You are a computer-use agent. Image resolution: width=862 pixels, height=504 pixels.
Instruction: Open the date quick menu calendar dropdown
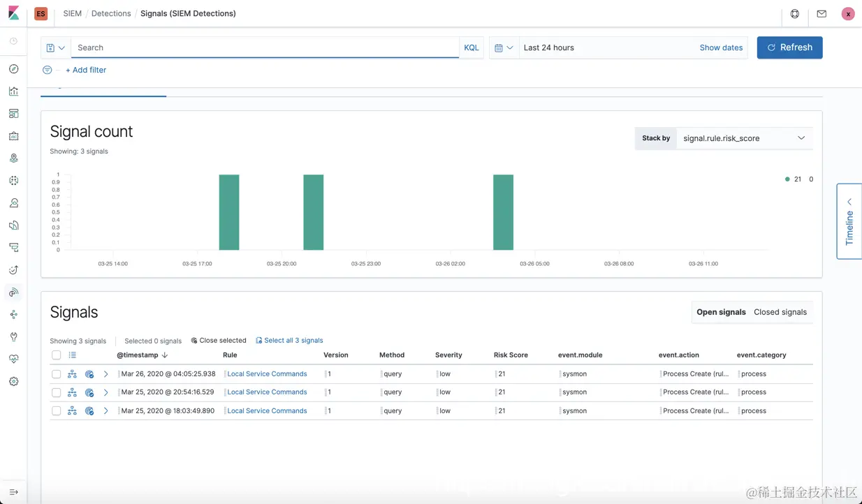click(504, 47)
